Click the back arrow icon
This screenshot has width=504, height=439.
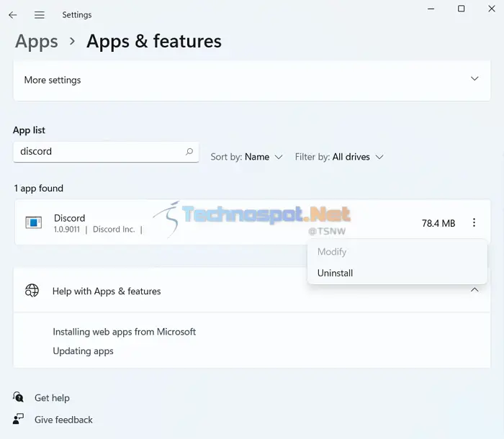coord(13,15)
